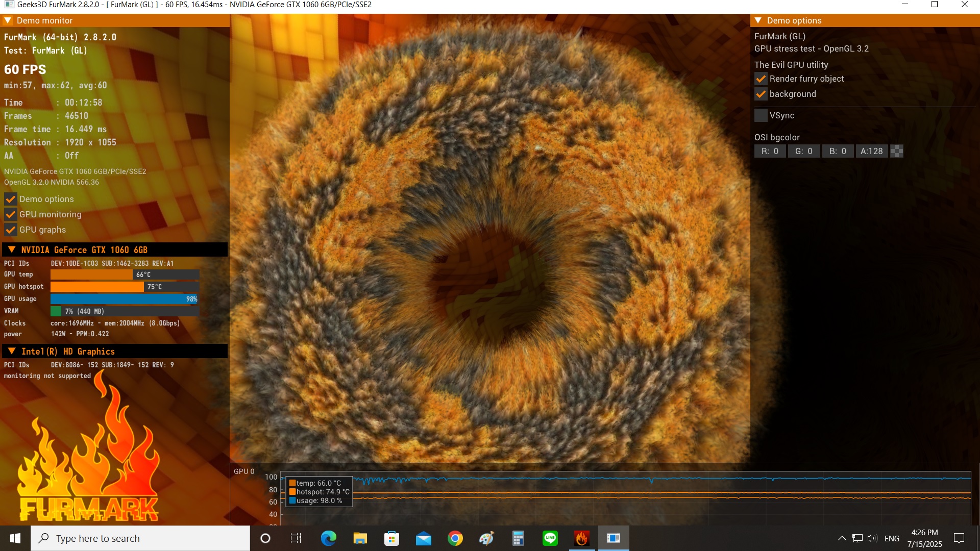Enable the VSync checkbox
The width and height of the screenshot is (980, 551).
(761, 115)
